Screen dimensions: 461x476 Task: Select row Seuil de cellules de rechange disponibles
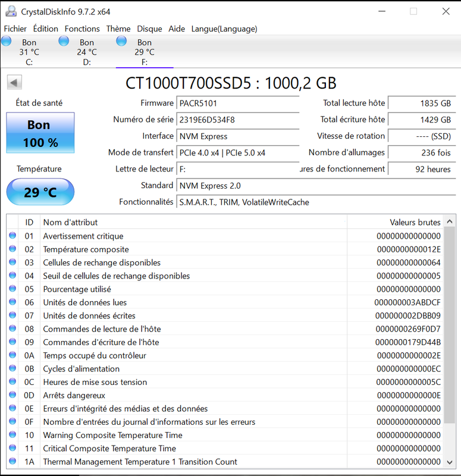[225, 275]
